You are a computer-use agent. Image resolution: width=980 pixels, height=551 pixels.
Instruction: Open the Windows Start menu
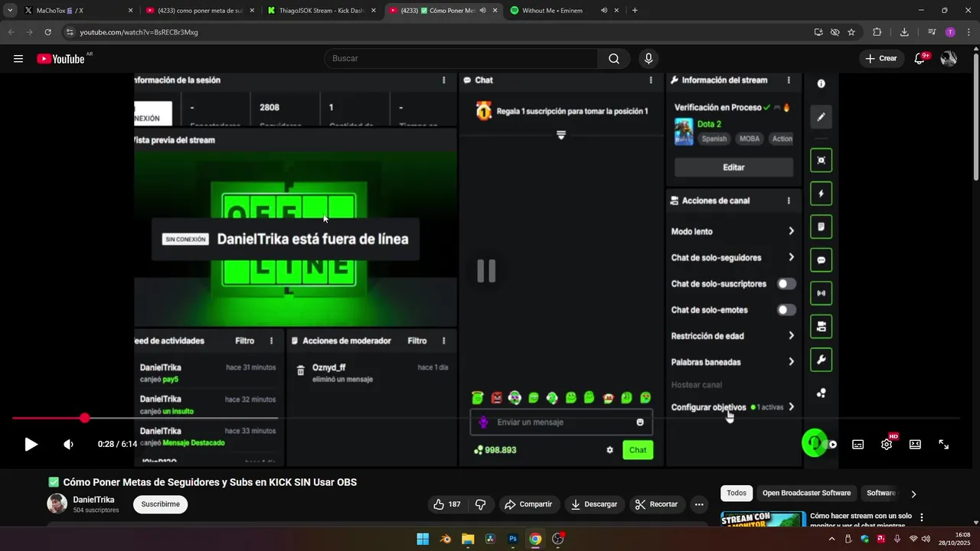coord(423,539)
